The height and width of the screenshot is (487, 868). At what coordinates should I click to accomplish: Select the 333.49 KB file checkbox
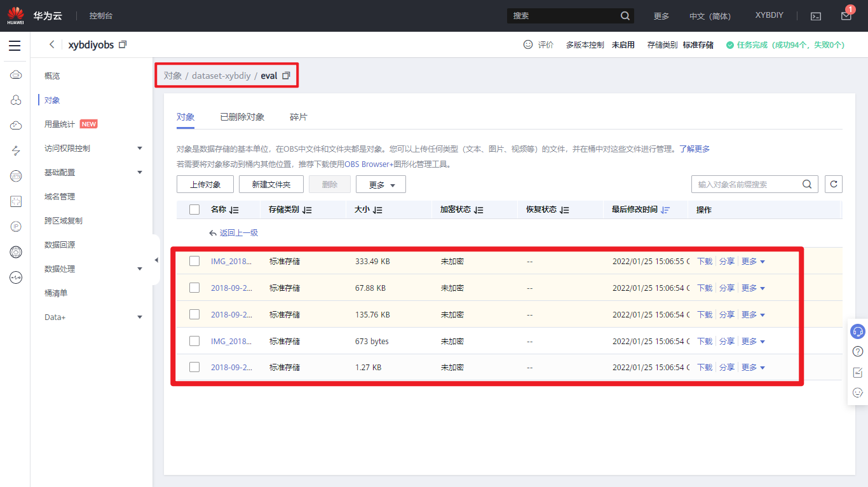point(194,261)
